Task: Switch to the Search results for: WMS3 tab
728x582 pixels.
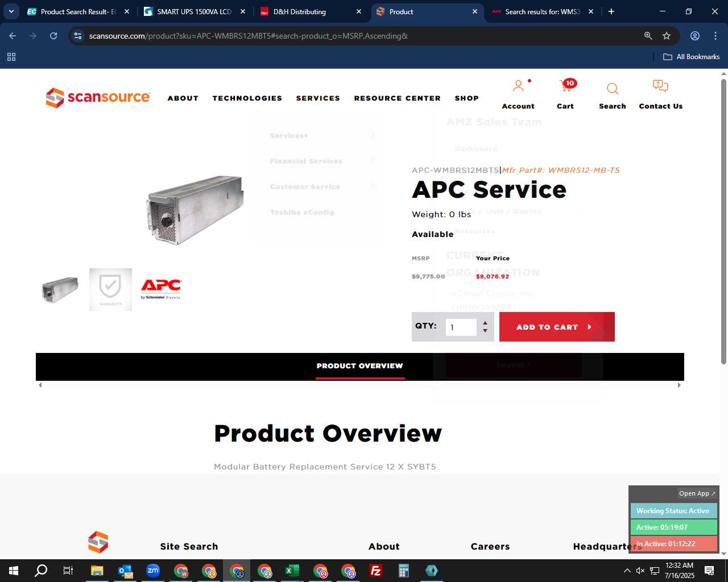Action: tap(542, 11)
